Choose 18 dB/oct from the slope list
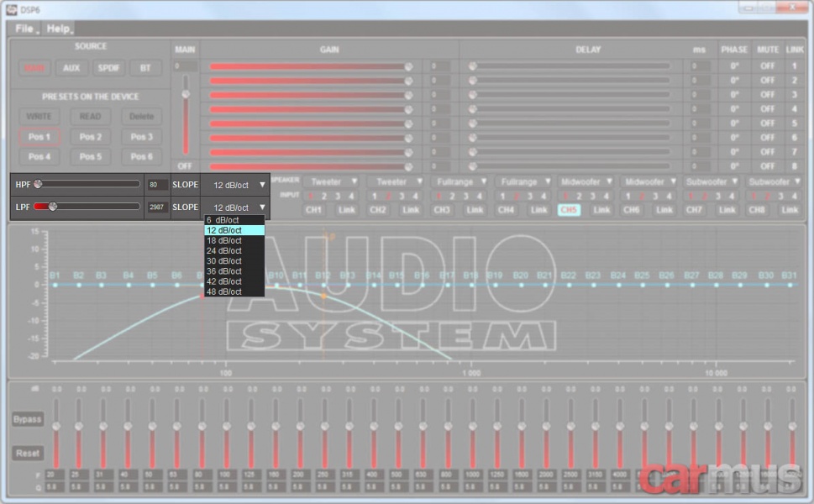Screen dimensions: 814x504 234,240
